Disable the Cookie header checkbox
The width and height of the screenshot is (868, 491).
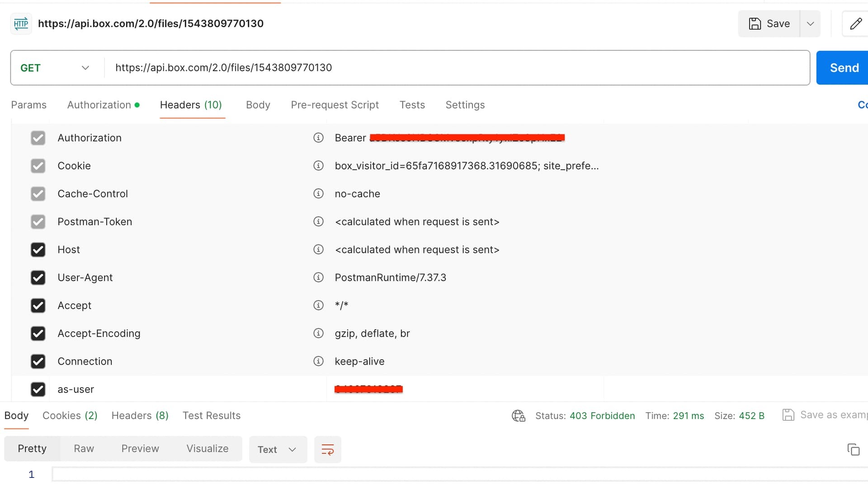[x=38, y=166]
